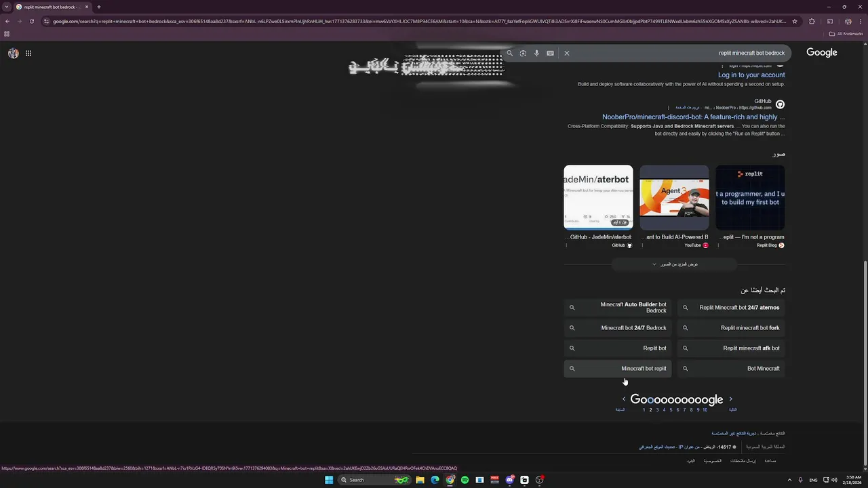Click the search magnifier icon in search box
The width and height of the screenshot is (868, 488).
[510, 53]
